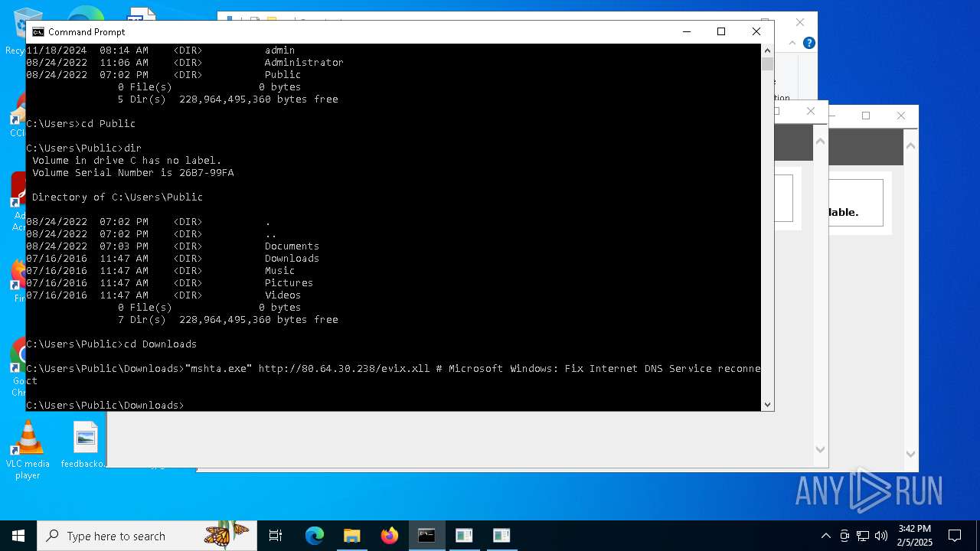Screen dimensions: 980x551
Task: Close the rightmost background window
Action: click(x=901, y=116)
